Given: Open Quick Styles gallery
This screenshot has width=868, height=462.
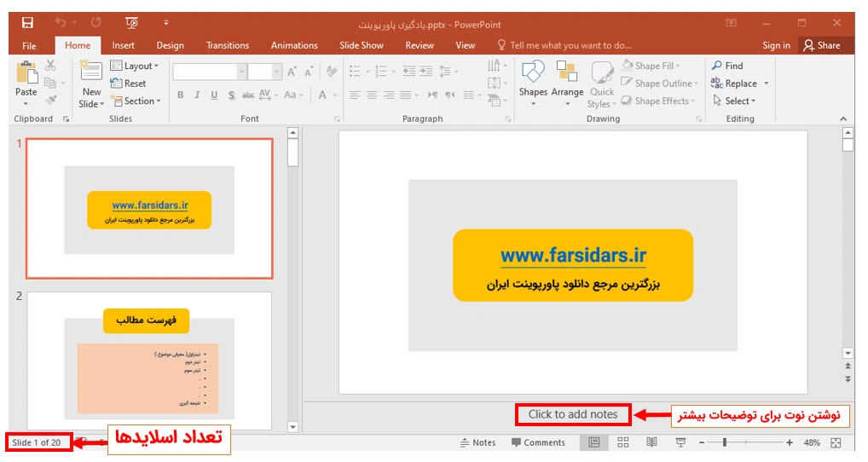Looking at the screenshot, I should [602, 84].
